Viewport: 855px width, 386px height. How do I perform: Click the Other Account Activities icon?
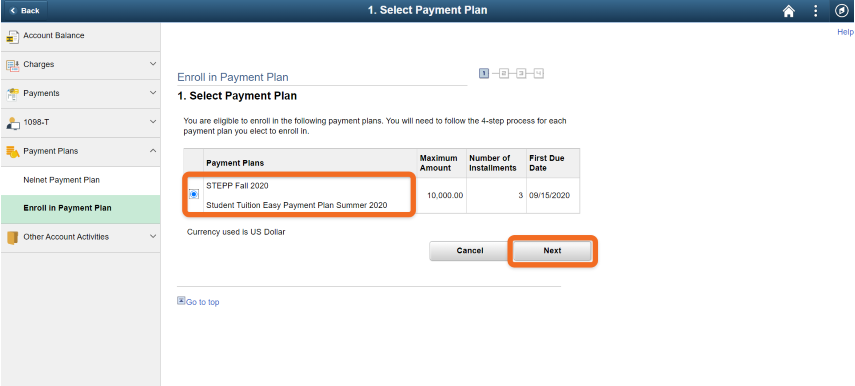pyautogui.click(x=12, y=238)
